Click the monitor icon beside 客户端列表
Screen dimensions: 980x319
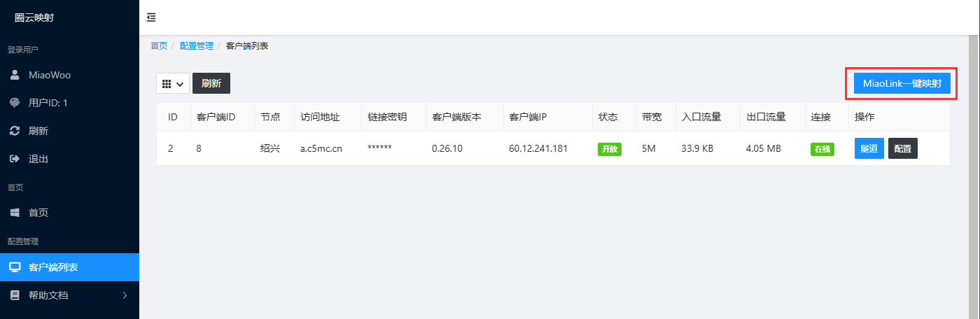(x=15, y=267)
